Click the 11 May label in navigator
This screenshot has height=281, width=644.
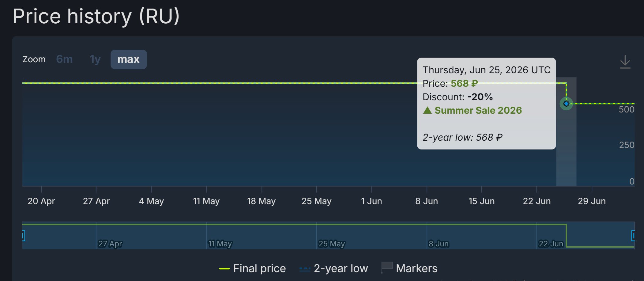[220, 244]
